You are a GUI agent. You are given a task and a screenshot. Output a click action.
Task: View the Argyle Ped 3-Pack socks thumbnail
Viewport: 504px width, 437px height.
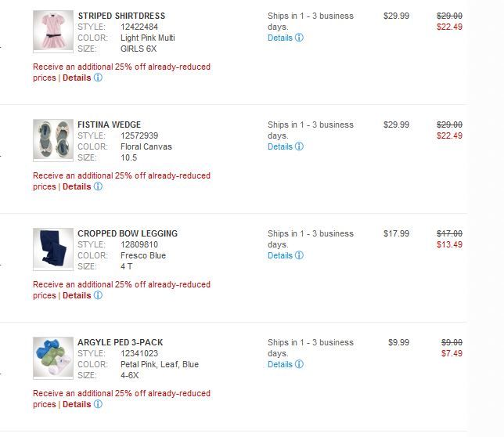[53, 358]
